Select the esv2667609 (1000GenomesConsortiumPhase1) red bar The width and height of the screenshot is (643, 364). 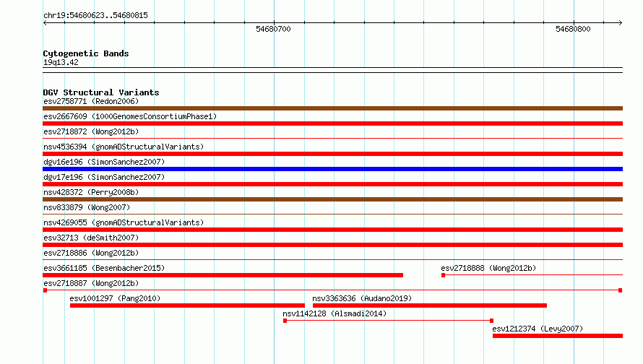(332, 123)
